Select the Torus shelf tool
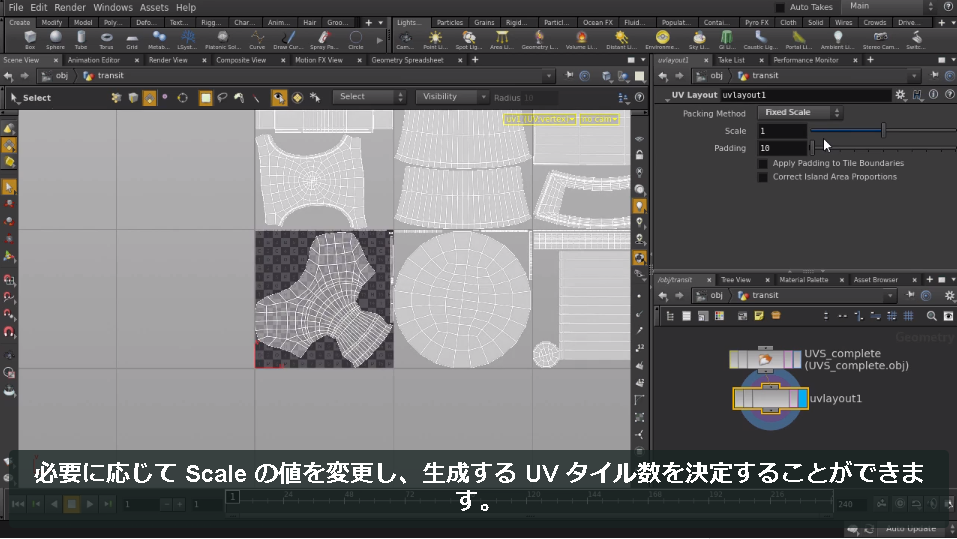Image resolution: width=957 pixels, height=539 pixels. [x=106, y=40]
